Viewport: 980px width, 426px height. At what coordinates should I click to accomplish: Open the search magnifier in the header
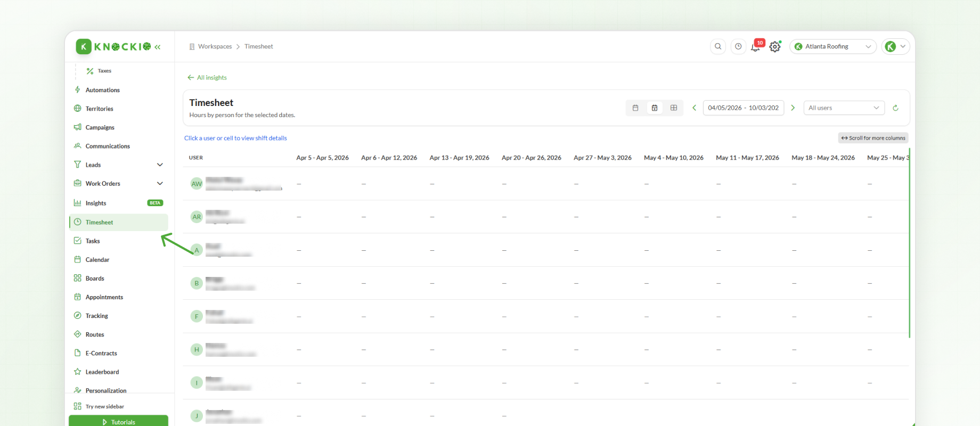click(718, 46)
